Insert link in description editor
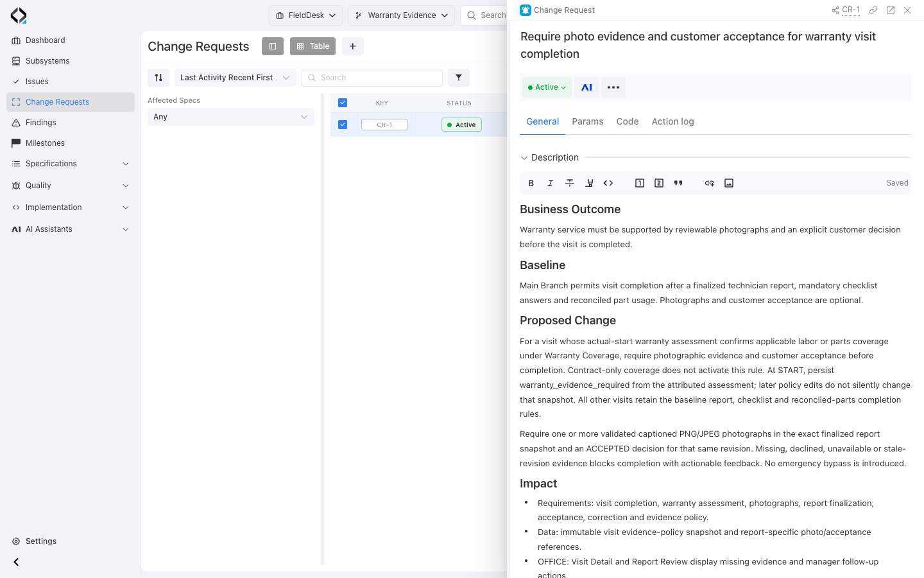The image size is (924, 578). (710, 183)
